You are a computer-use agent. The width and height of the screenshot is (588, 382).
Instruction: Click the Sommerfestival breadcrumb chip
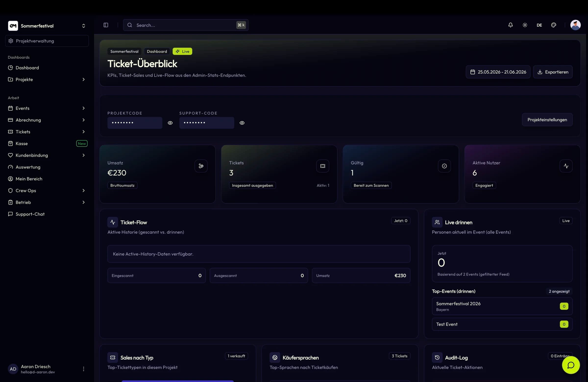click(x=124, y=51)
